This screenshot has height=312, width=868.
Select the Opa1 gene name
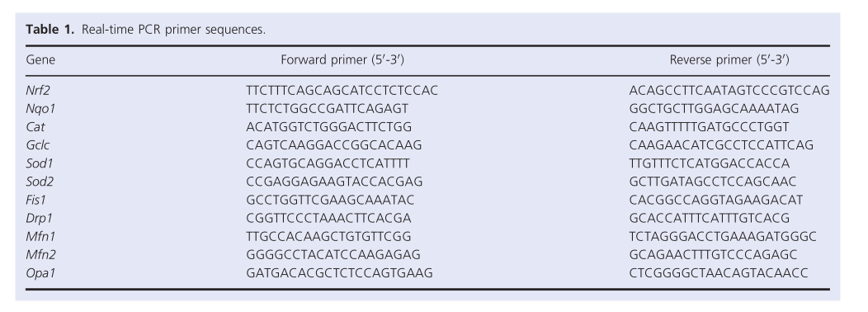[40, 273]
